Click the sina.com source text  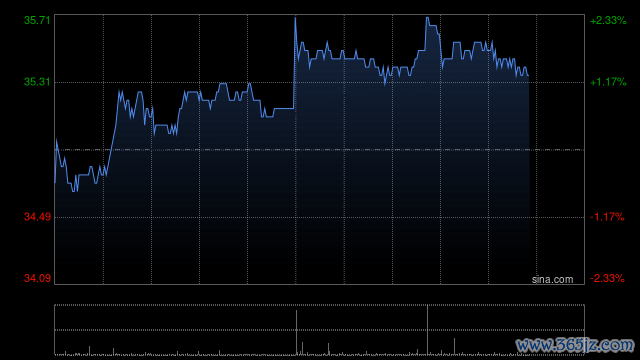point(552,279)
